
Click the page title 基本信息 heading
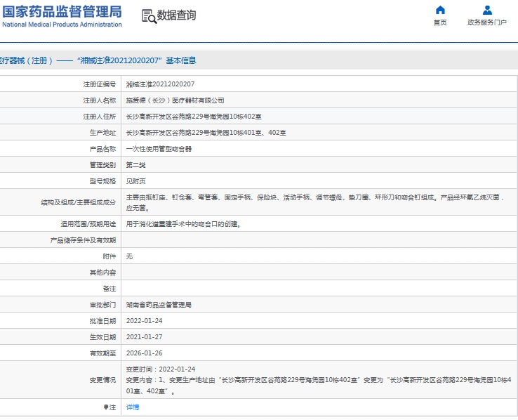pos(181,60)
